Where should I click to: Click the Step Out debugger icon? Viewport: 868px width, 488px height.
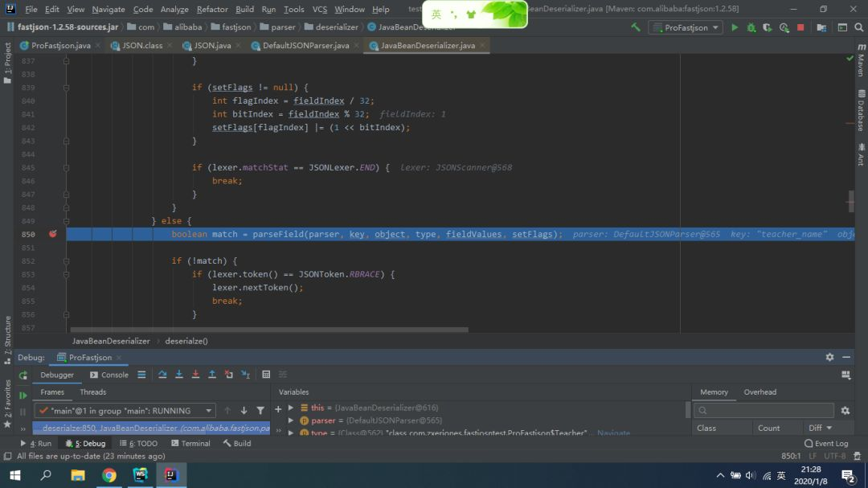[212, 375]
